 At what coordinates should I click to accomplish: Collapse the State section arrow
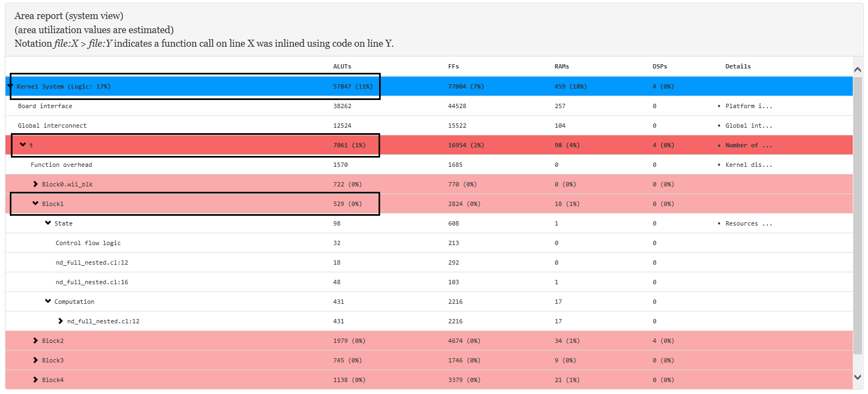pos(48,223)
